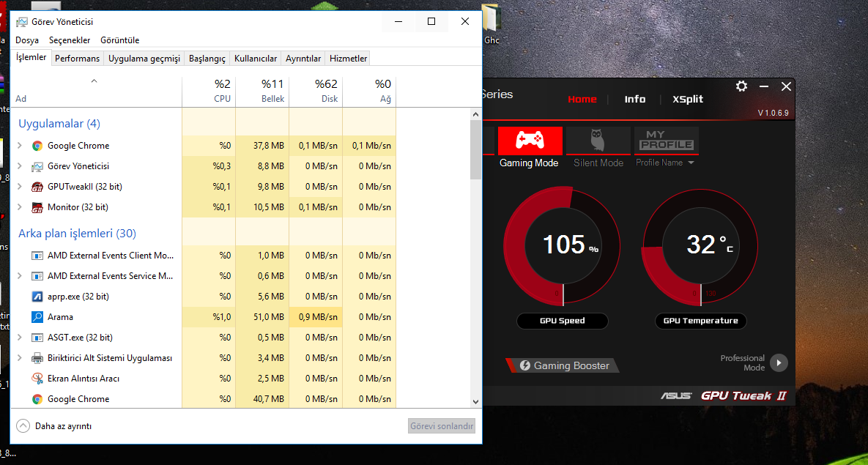Sort processes by Ad column header
The image size is (868, 465).
96,92
